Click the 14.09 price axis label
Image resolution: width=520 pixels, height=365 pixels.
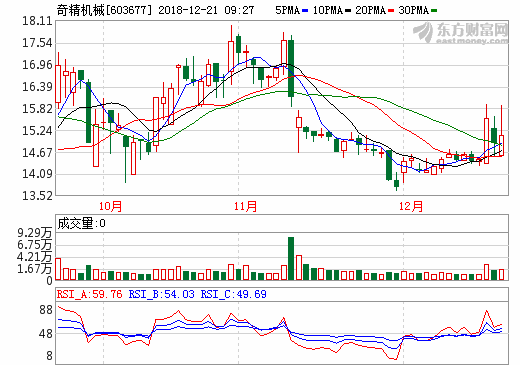(37, 174)
